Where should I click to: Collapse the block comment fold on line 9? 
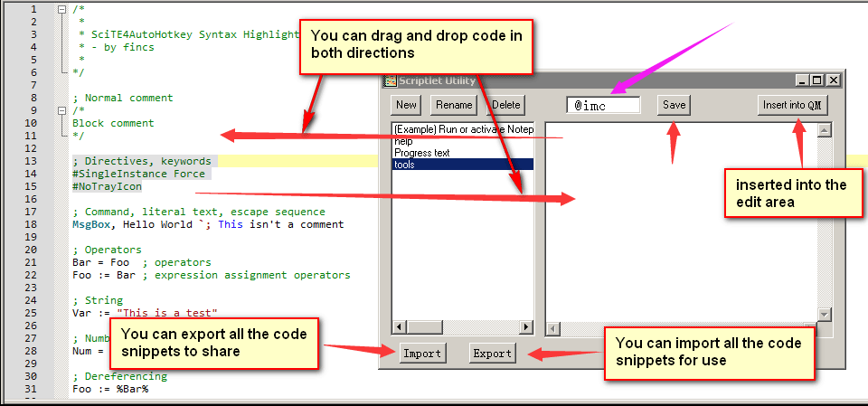click(x=61, y=110)
